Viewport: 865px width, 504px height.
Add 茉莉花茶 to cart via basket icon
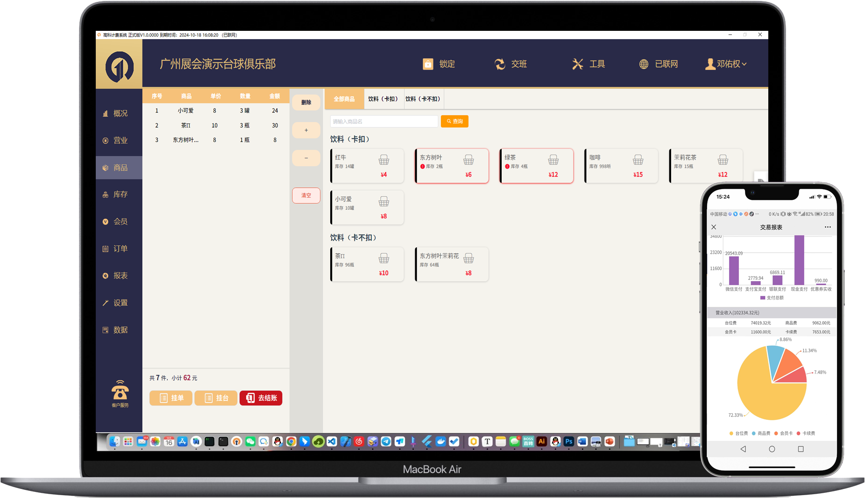tap(723, 160)
